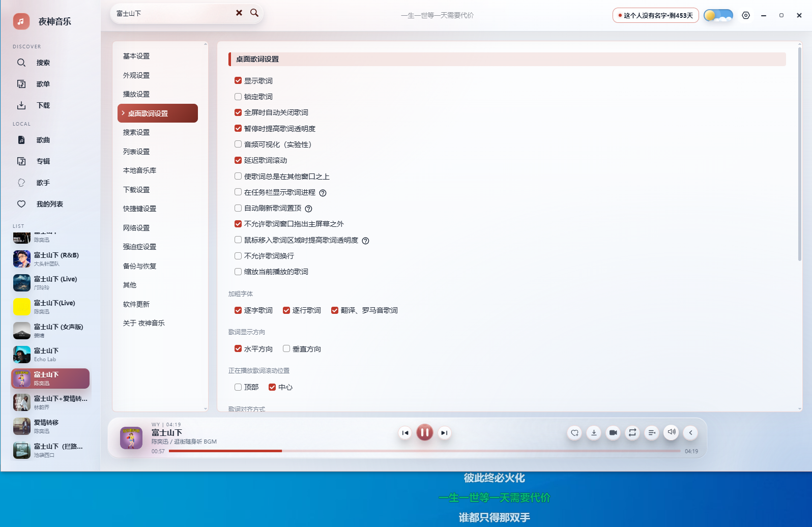Toggle the repeat play mode icon

[632, 433]
